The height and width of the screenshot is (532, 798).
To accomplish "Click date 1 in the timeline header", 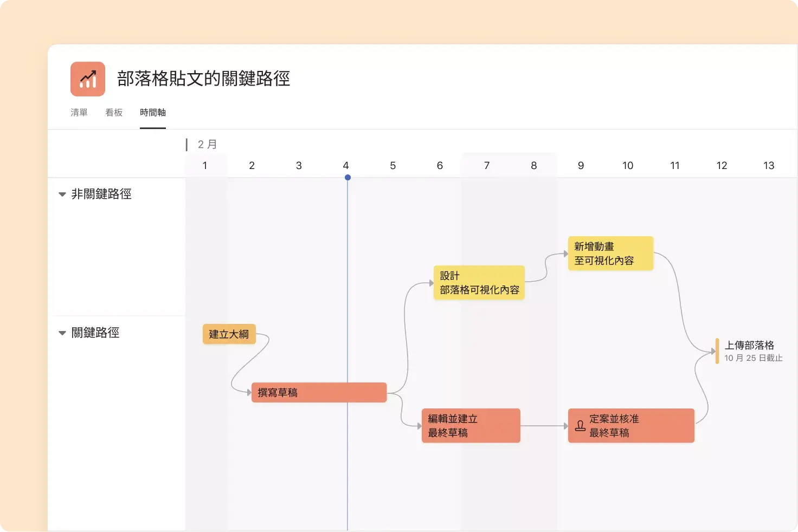I will point(205,165).
